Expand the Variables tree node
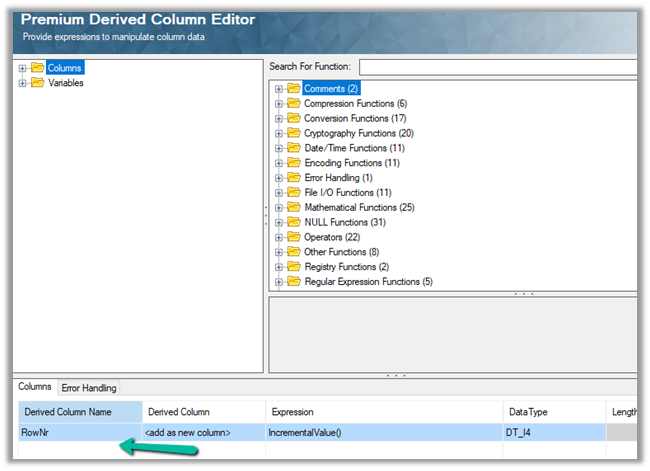Screen dimensions: 650x471 click(x=23, y=83)
